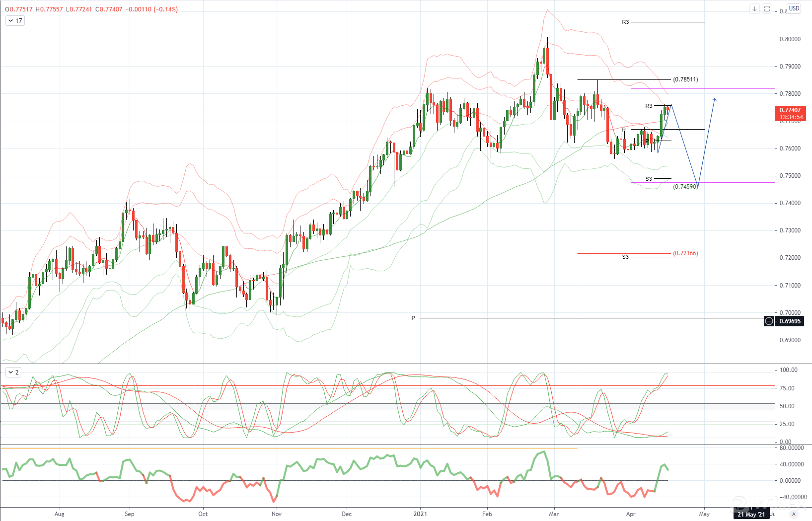Click the 2021 label on time axis
812x521 pixels.
pyautogui.click(x=420, y=514)
